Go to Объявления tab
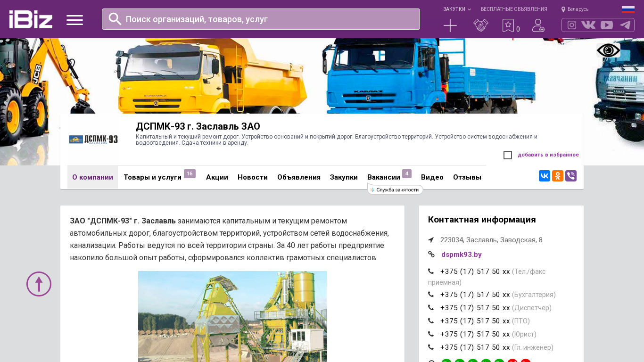This screenshot has height=362, width=644. click(x=299, y=177)
